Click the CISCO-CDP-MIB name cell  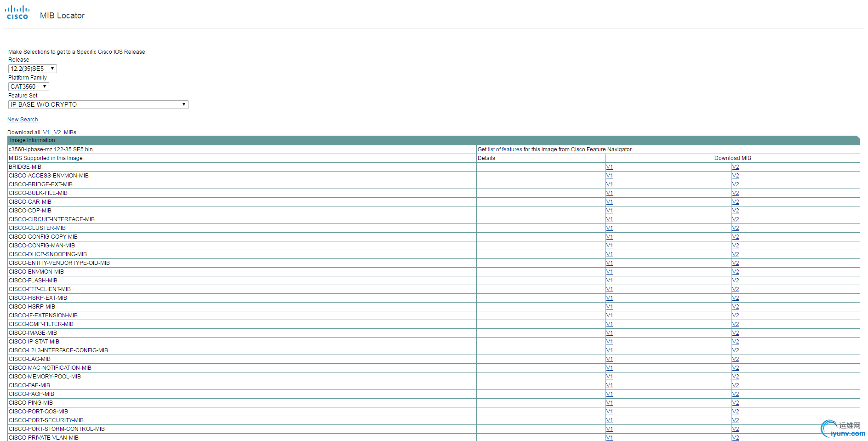point(242,211)
